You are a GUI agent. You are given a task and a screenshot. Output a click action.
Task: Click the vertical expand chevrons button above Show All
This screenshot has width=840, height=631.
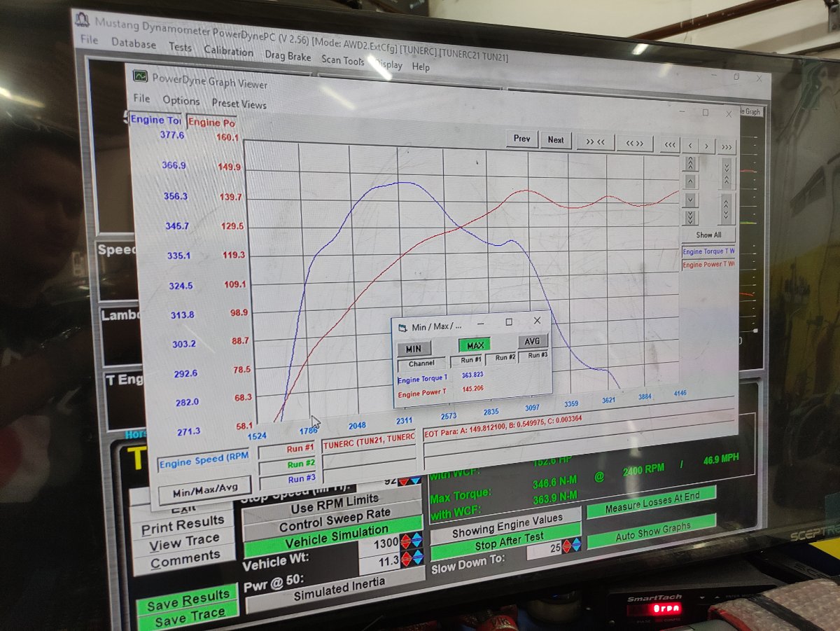726,209
